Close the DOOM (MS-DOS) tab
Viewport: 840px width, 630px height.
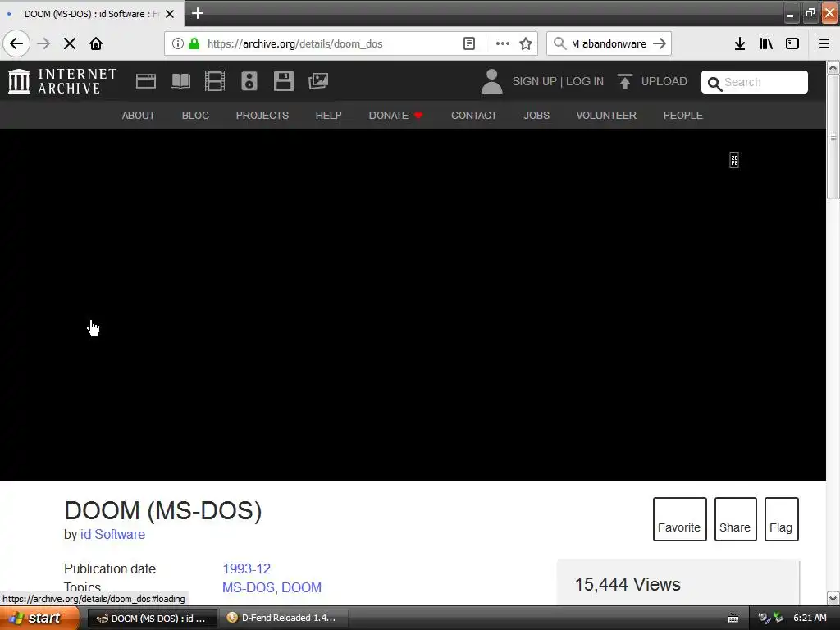(x=170, y=14)
